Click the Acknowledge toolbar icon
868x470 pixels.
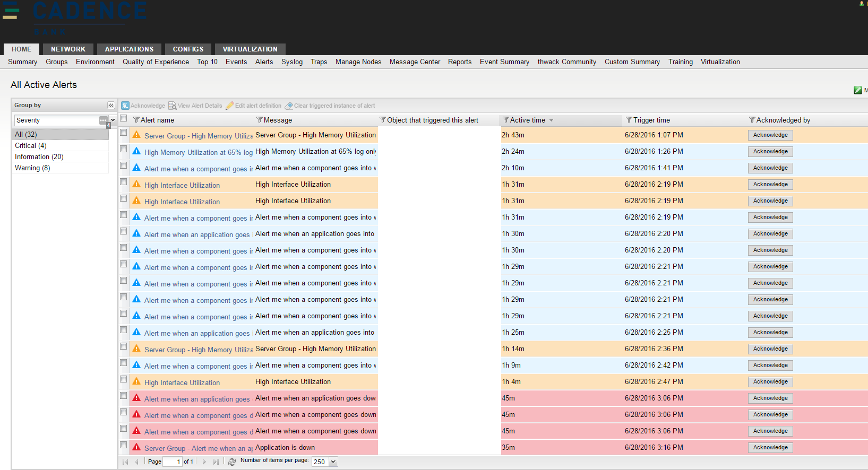tap(125, 106)
